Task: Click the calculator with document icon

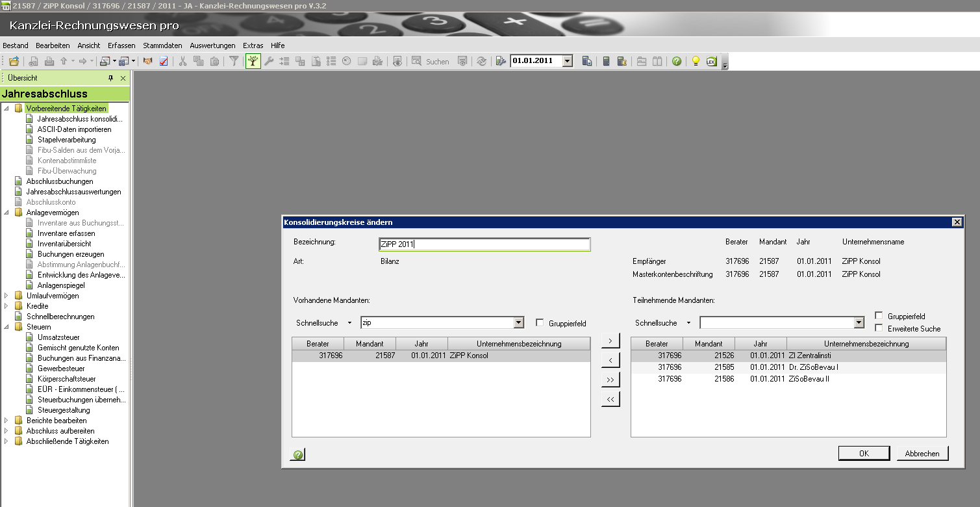Action: [x=587, y=61]
